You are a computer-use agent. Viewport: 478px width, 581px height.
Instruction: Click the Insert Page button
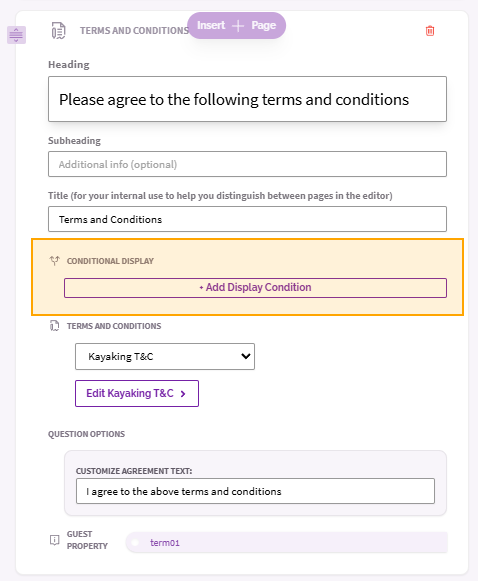point(236,25)
